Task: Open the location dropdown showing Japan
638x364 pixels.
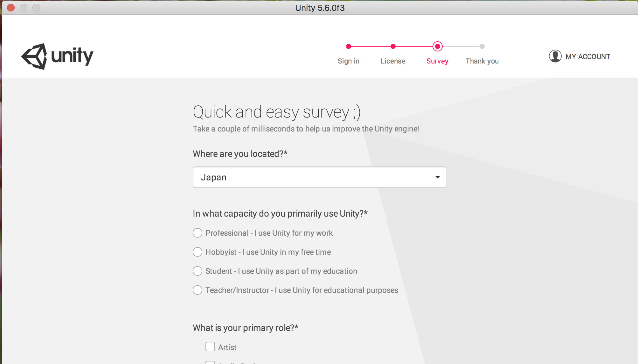Action: [320, 177]
